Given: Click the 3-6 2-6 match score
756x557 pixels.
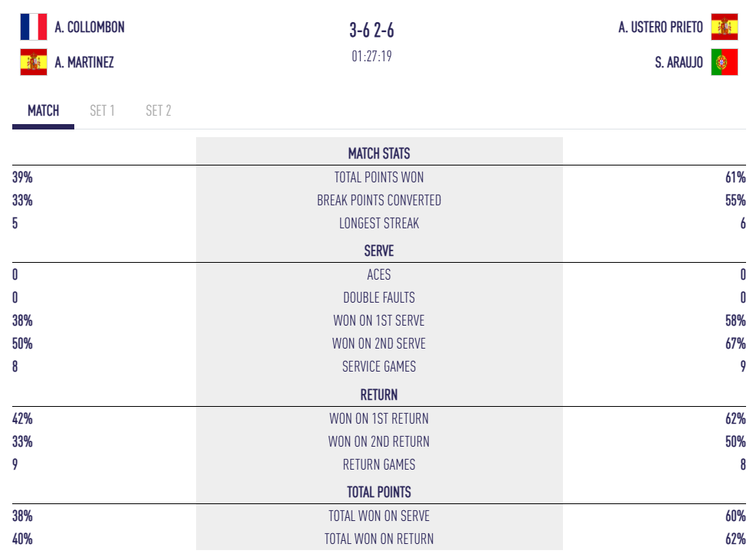Looking at the screenshot, I should (372, 30).
